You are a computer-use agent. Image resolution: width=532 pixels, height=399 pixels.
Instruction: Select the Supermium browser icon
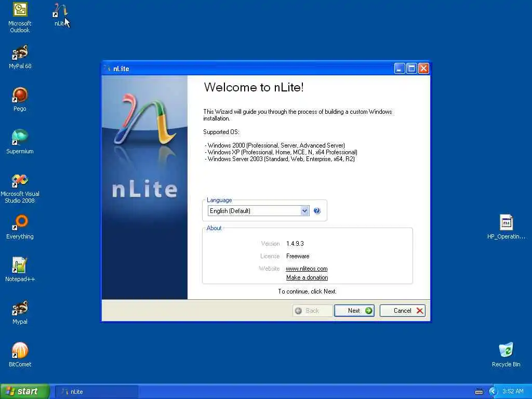point(20,142)
